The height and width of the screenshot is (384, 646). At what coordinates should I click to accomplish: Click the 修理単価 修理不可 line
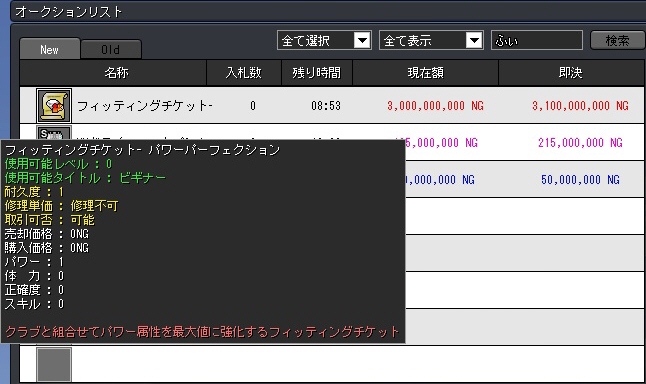click(x=61, y=206)
